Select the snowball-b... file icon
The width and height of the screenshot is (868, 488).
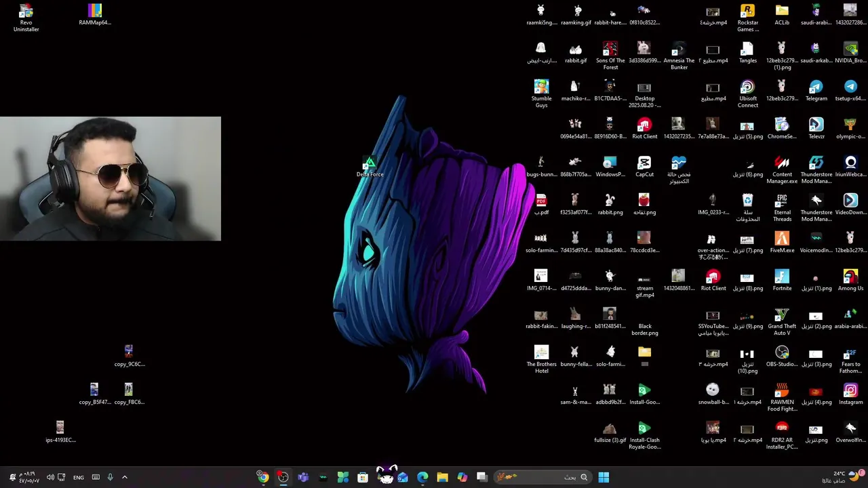click(x=713, y=394)
